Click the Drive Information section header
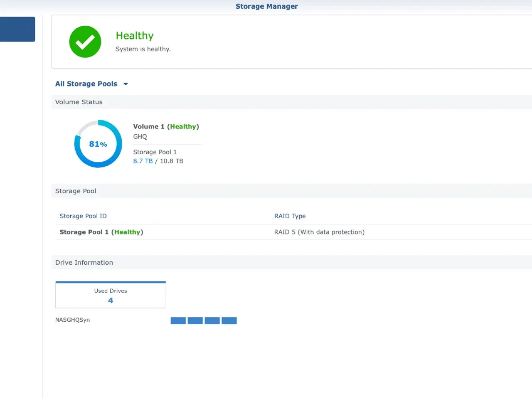Screen dimensions: 532x399 pyautogui.click(x=84, y=262)
